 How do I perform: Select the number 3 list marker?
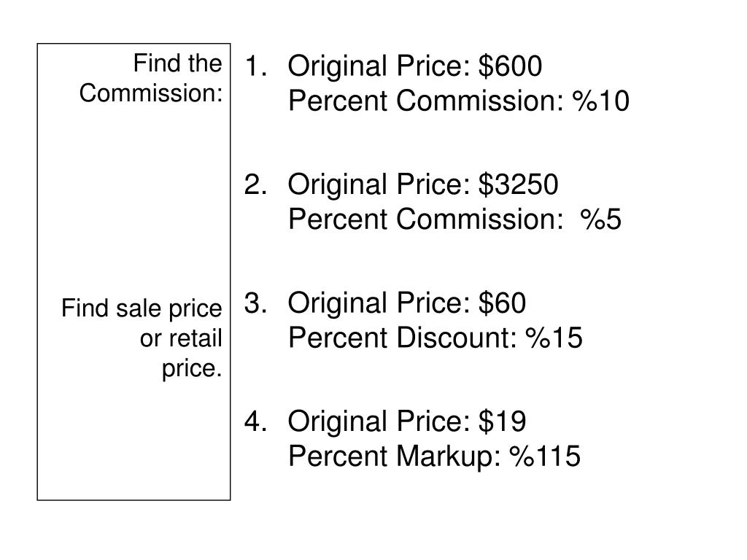255,303
